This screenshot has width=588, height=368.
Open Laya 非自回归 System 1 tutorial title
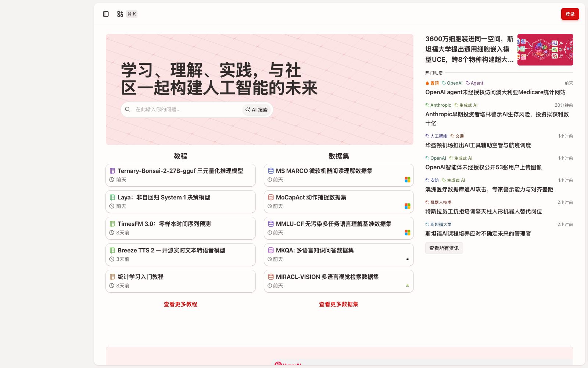pos(164,197)
